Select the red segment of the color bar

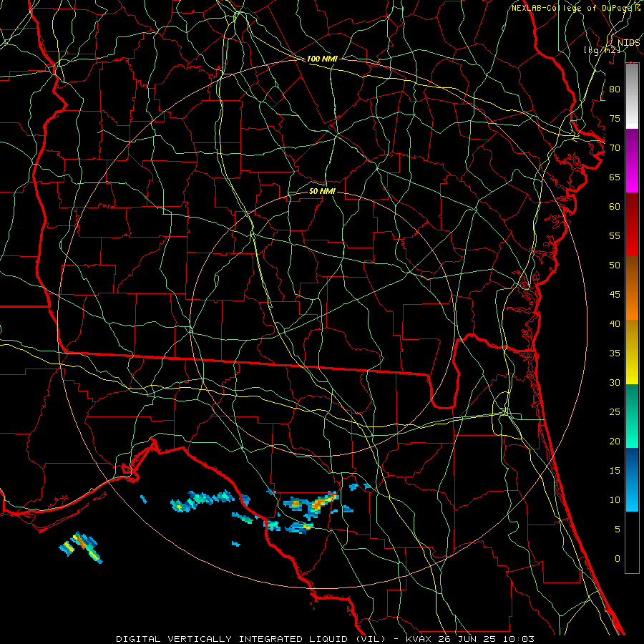[632, 225]
